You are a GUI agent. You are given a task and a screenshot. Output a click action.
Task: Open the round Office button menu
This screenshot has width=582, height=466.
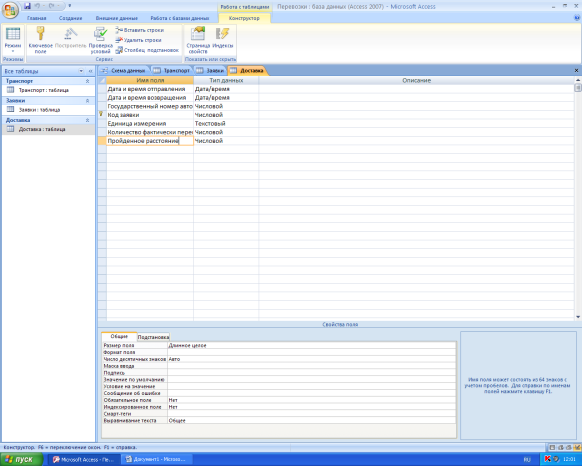click(x=10, y=10)
